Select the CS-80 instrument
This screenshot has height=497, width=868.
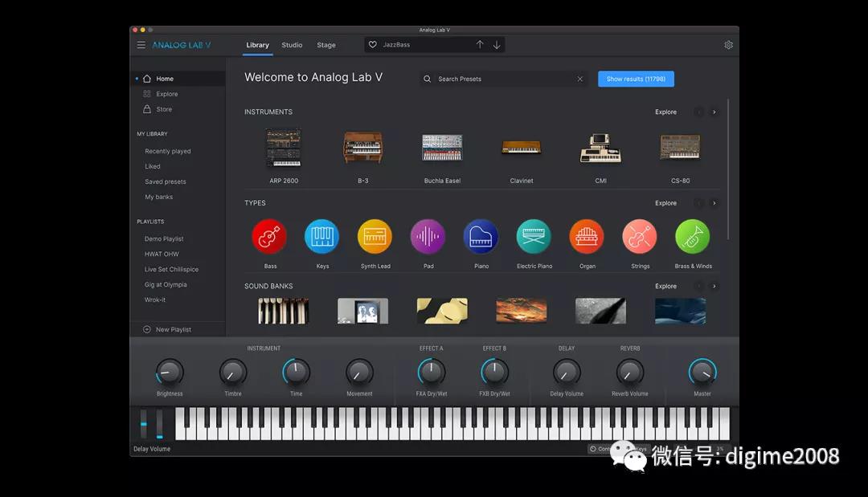click(681, 148)
